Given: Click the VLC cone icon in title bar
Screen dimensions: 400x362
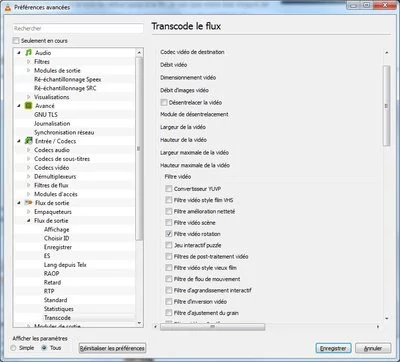Looking at the screenshot, I should [8, 7].
